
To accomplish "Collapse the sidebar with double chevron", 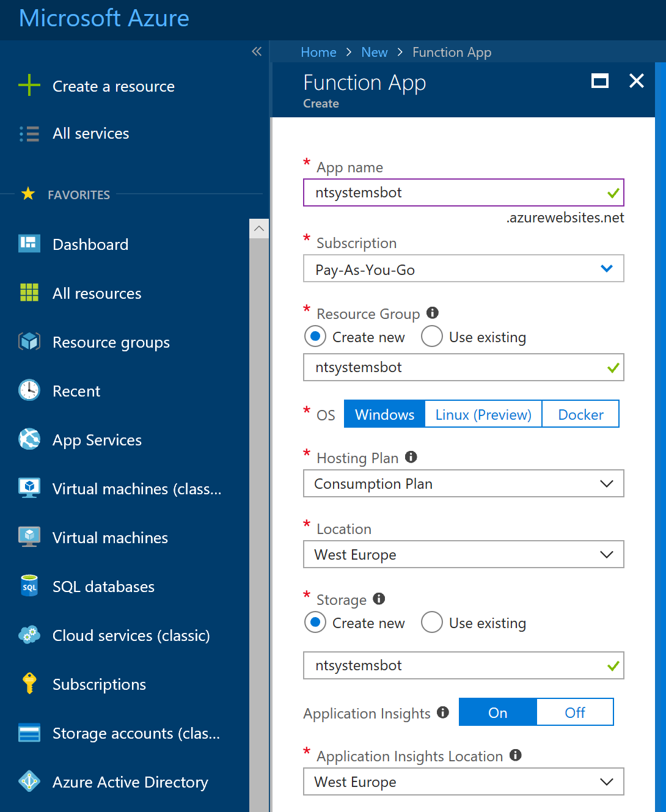I will [257, 51].
